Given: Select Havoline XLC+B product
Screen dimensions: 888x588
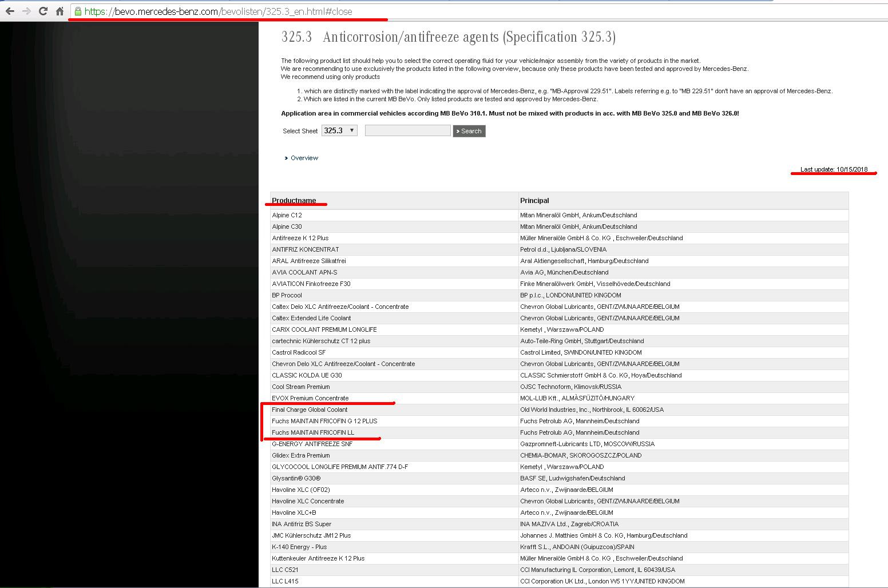Looking at the screenshot, I should 294,512.
